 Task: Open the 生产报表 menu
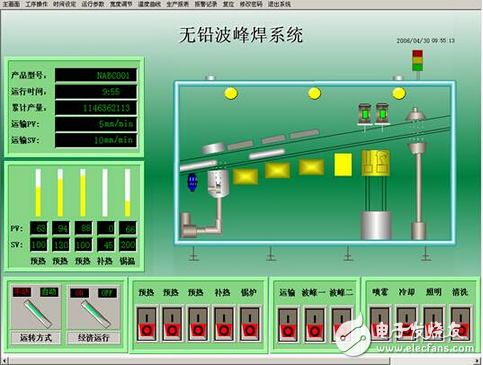pyautogui.click(x=178, y=4)
